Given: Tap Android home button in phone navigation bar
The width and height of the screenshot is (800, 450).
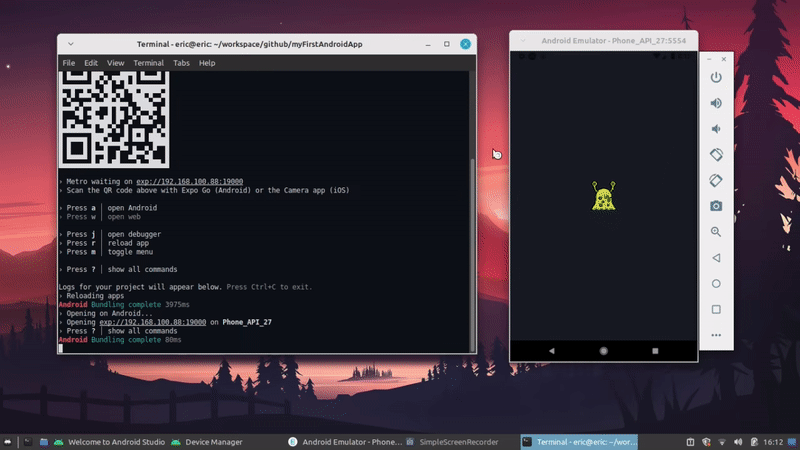Looking at the screenshot, I should click(x=604, y=351).
